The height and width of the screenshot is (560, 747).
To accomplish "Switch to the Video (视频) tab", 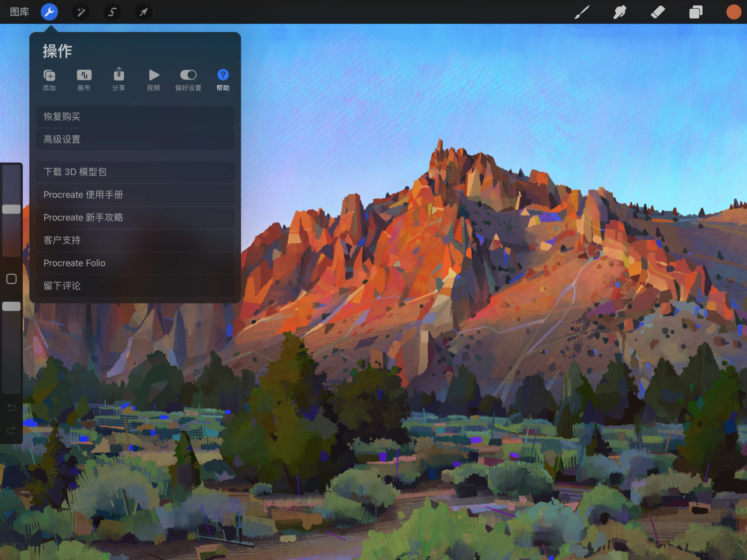I will pyautogui.click(x=153, y=80).
